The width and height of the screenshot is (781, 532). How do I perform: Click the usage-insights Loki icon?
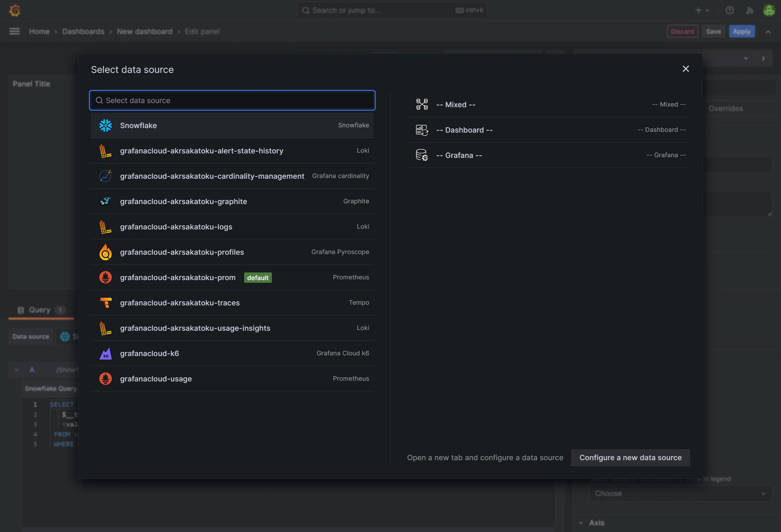pos(106,328)
